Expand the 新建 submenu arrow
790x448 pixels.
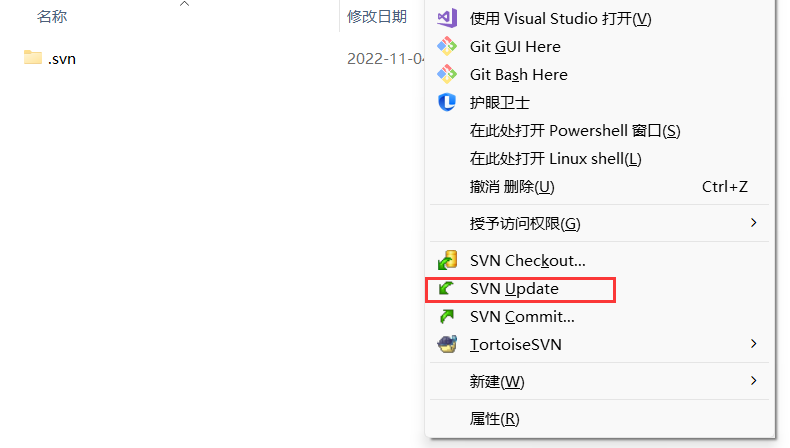click(754, 381)
